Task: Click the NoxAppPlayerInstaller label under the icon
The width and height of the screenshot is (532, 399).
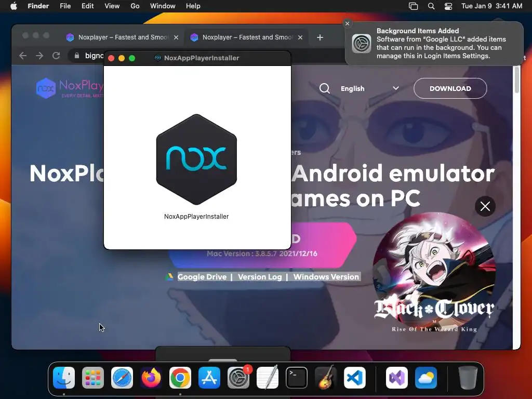Action: coord(196,217)
